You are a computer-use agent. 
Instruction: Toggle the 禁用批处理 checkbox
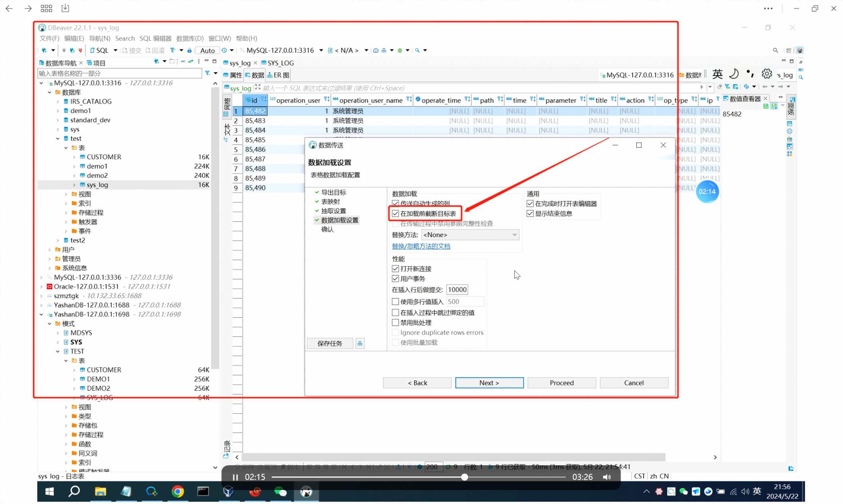click(396, 322)
